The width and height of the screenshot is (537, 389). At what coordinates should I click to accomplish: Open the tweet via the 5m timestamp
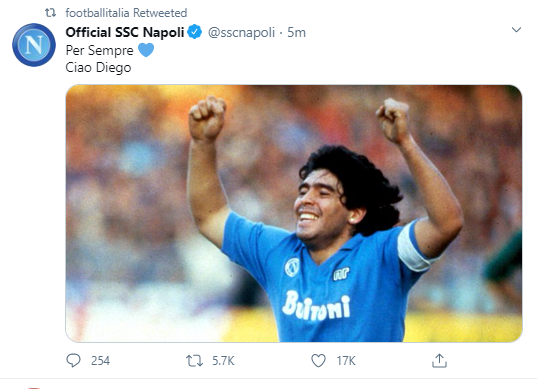[297, 33]
